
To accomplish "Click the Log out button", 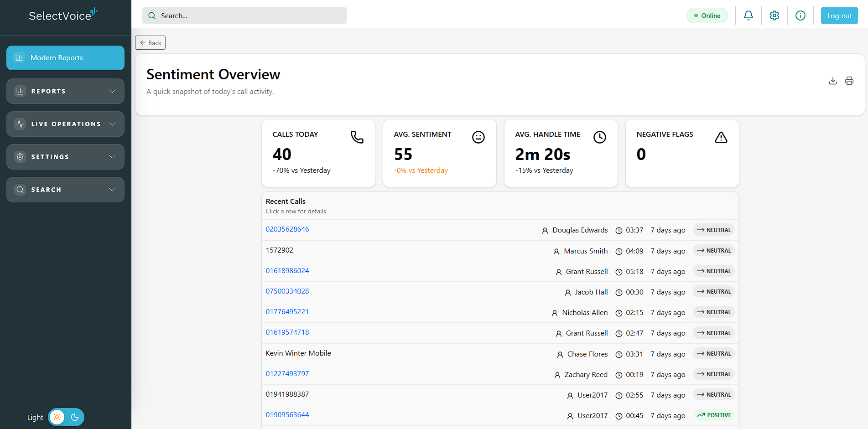I will point(839,16).
